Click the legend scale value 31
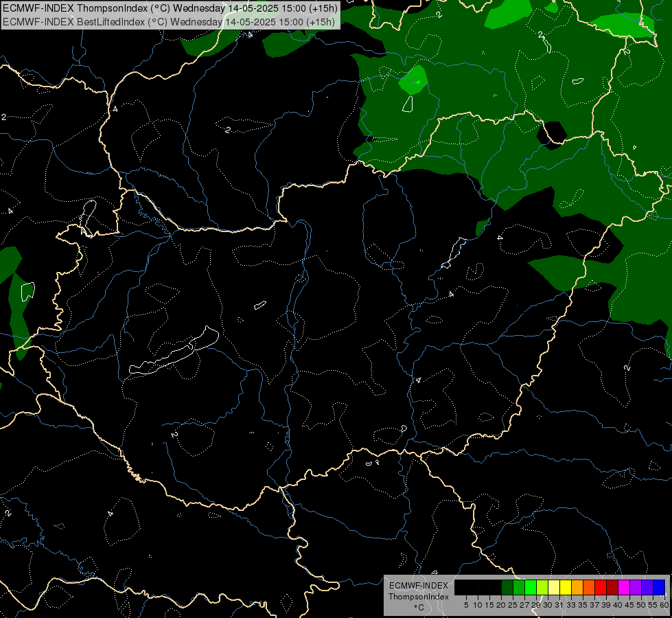 [559, 605]
